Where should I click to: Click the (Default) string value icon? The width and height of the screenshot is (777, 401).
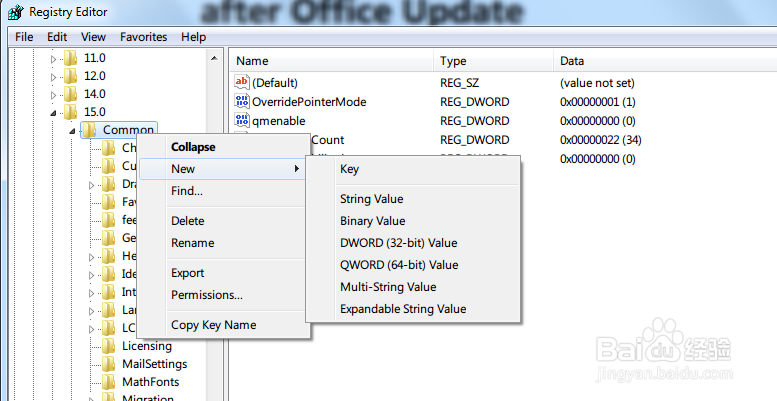tap(242, 82)
